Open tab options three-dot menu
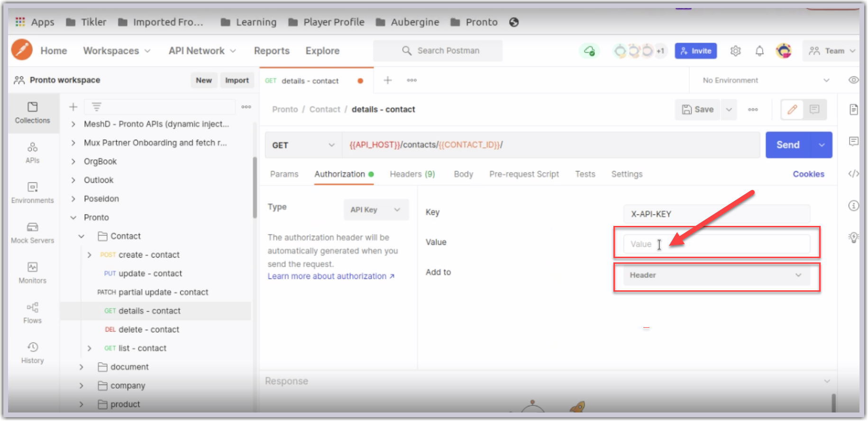Viewport: 868px width, 421px height. pos(411,80)
